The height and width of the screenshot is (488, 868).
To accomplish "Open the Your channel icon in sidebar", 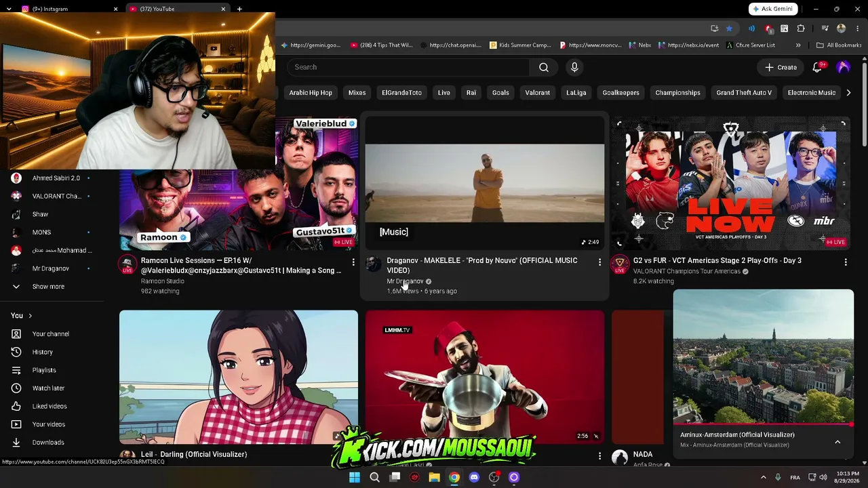I will 16,333.
